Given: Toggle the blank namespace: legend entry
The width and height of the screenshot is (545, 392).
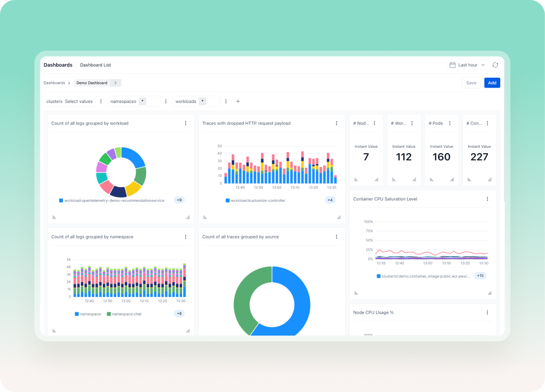Looking at the screenshot, I should pyautogui.click(x=88, y=314).
